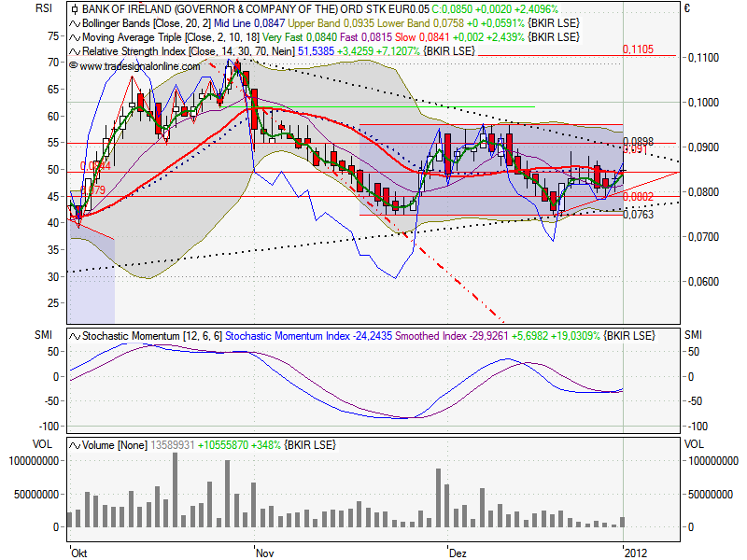Click the Relative Strength Index line icon
This screenshot has width=747, height=560.
tap(75, 51)
